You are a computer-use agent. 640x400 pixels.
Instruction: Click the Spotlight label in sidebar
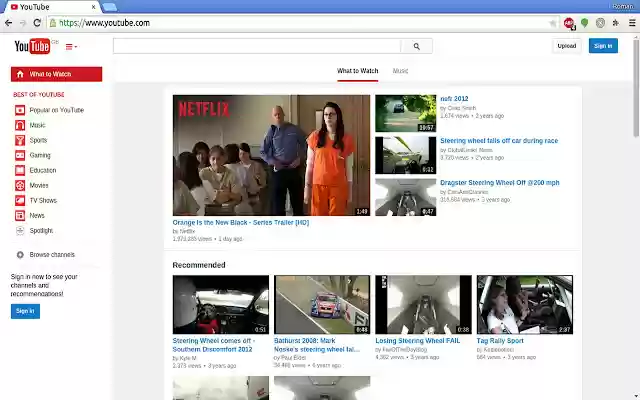41,231
